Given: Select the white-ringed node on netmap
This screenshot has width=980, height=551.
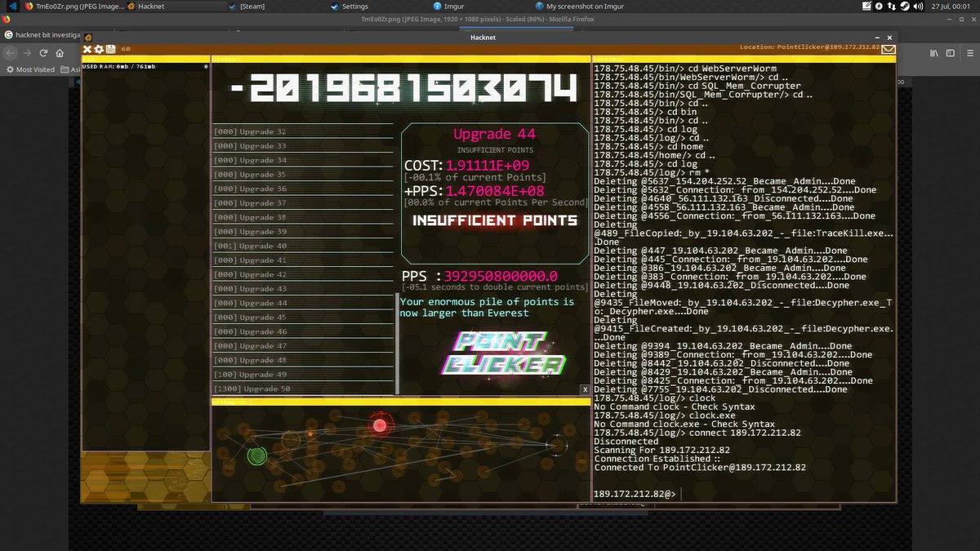Looking at the screenshot, I should point(556,446).
